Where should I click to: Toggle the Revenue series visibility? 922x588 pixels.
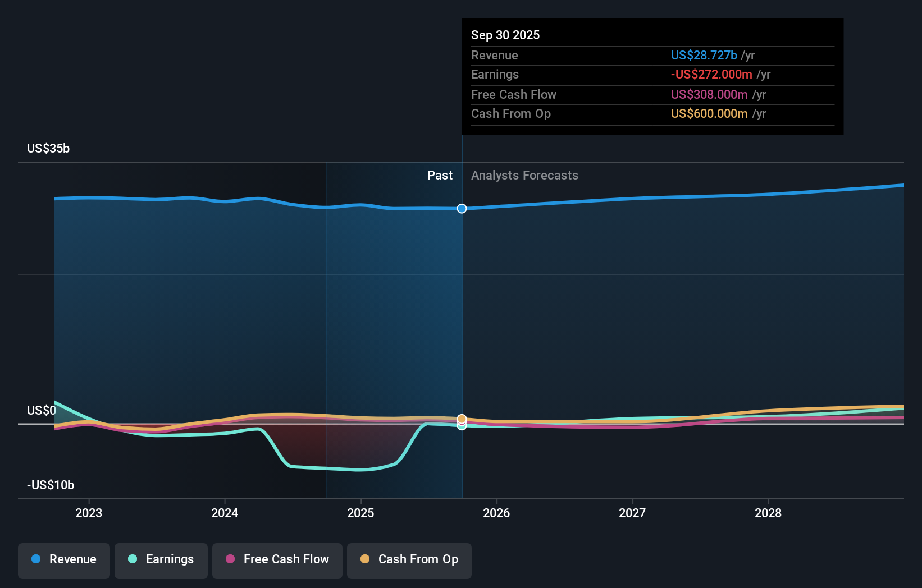point(63,561)
